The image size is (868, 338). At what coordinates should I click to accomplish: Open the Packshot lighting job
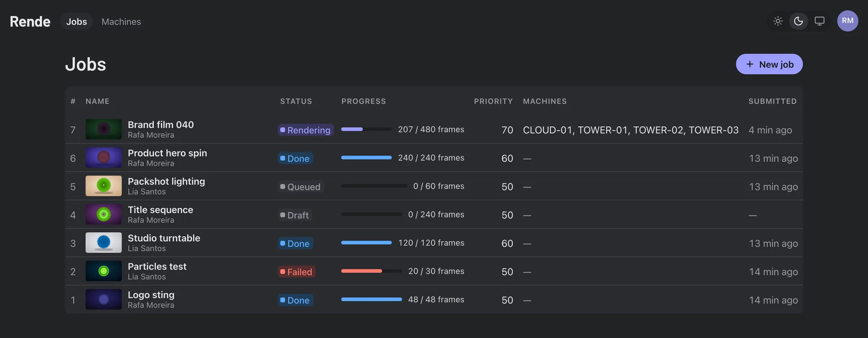point(166,181)
